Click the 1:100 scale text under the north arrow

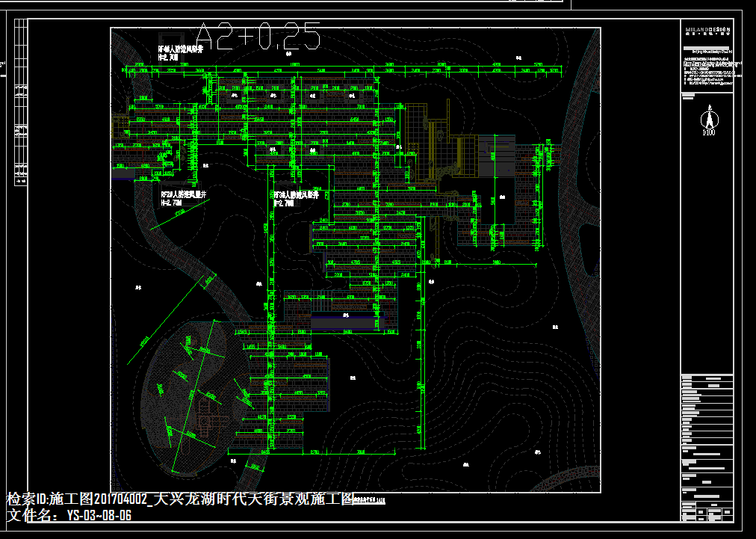tap(709, 132)
